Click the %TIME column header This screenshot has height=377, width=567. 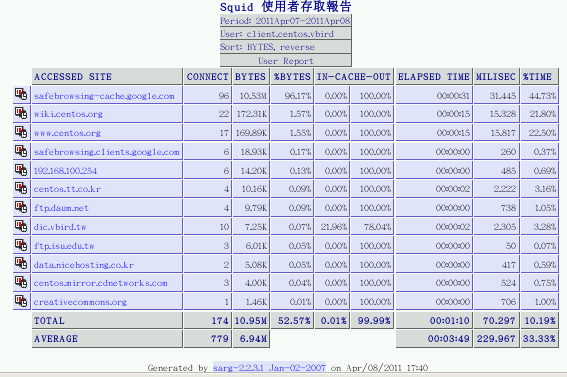tap(539, 77)
